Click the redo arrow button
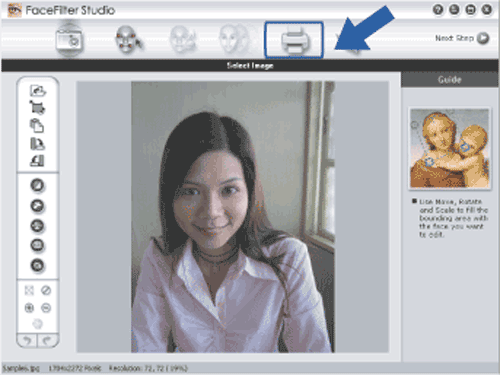500x375 pixels. point(48,340)
